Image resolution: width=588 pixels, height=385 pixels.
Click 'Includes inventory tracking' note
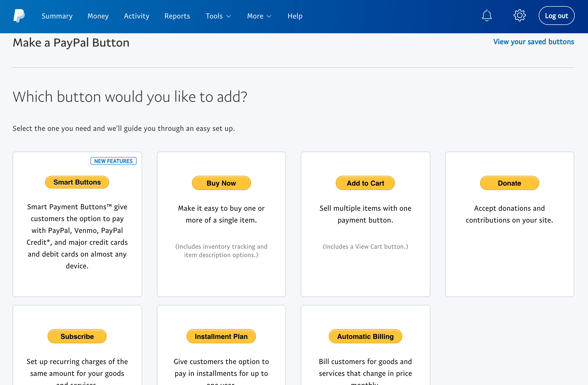[221, 251]
